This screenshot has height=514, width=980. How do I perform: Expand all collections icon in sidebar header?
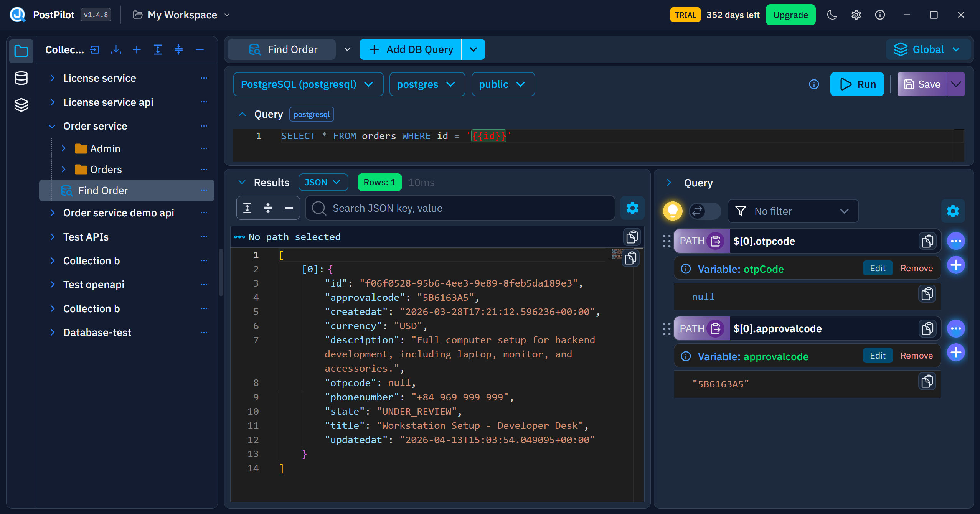pos(158,49)
